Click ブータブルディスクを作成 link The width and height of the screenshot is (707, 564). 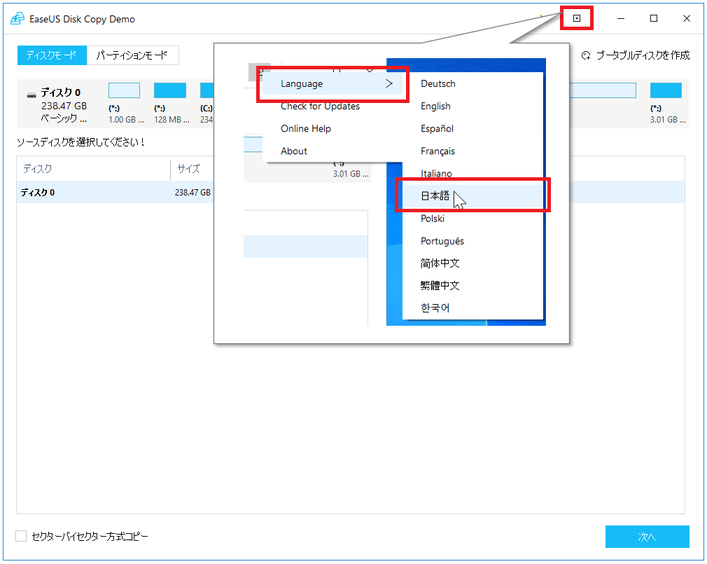click(x=642, y=56)
